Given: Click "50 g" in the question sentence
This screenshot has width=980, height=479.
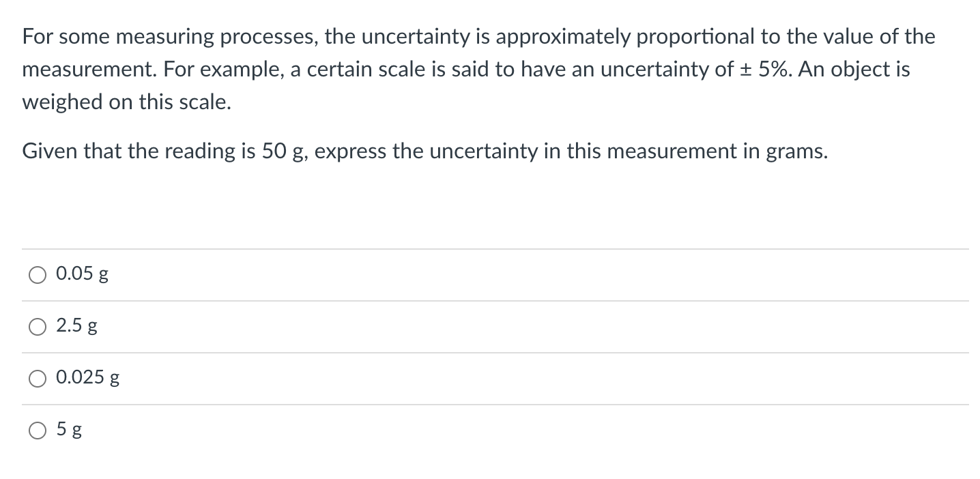Looking at the screenshot, I should 284,151.
